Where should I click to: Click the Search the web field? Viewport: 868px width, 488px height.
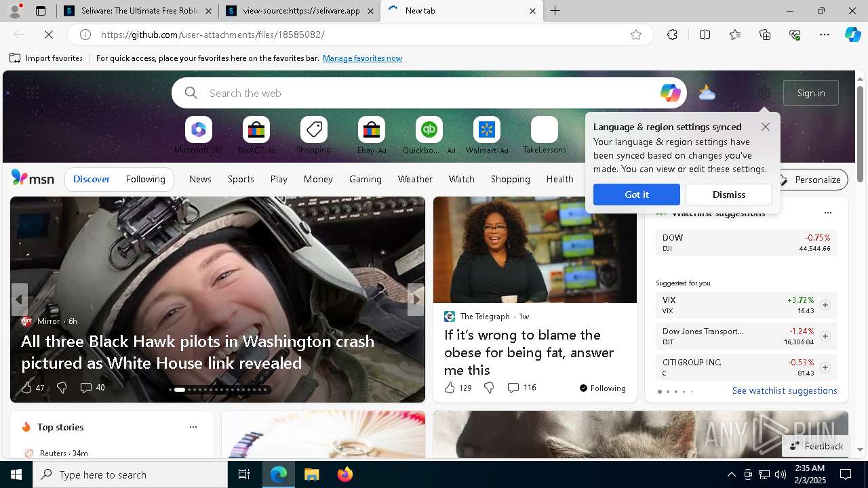click(429, 93)
